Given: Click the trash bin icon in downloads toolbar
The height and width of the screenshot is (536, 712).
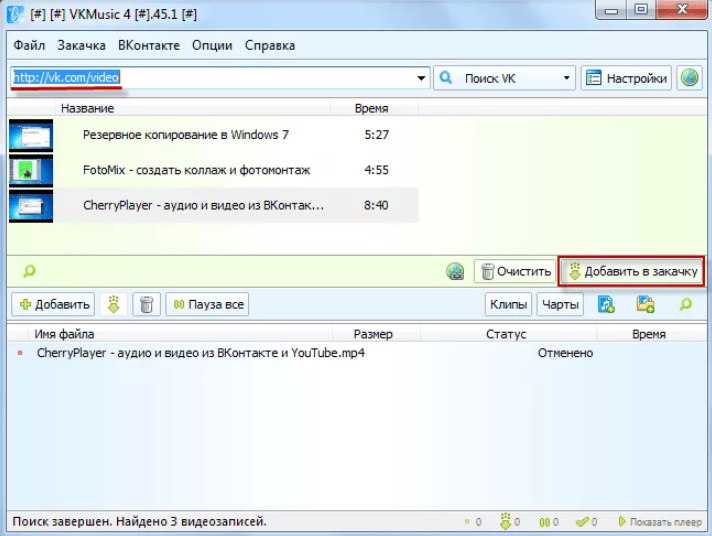Looking at the screenshot, I should 146,304.
